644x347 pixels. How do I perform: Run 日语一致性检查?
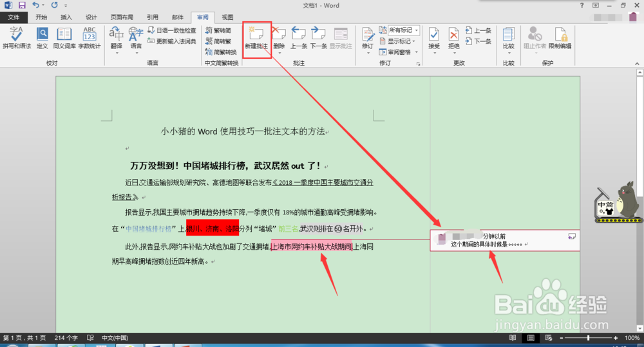[172, 30]
